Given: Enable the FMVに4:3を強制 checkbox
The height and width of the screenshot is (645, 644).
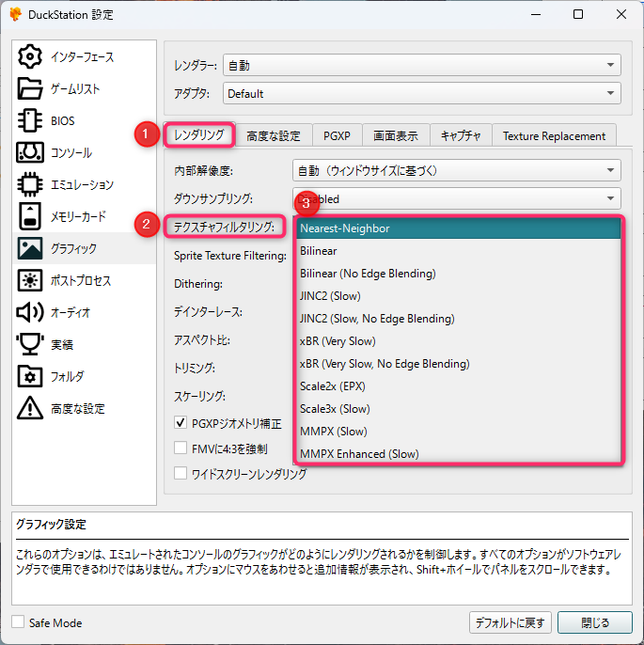Looking at the screenshot, I should tap(181, 448).
